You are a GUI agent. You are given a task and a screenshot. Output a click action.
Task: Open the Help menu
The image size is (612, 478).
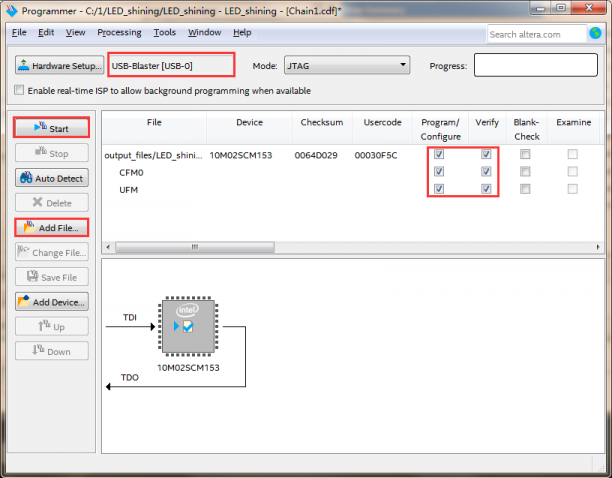[x=242, y=32]
